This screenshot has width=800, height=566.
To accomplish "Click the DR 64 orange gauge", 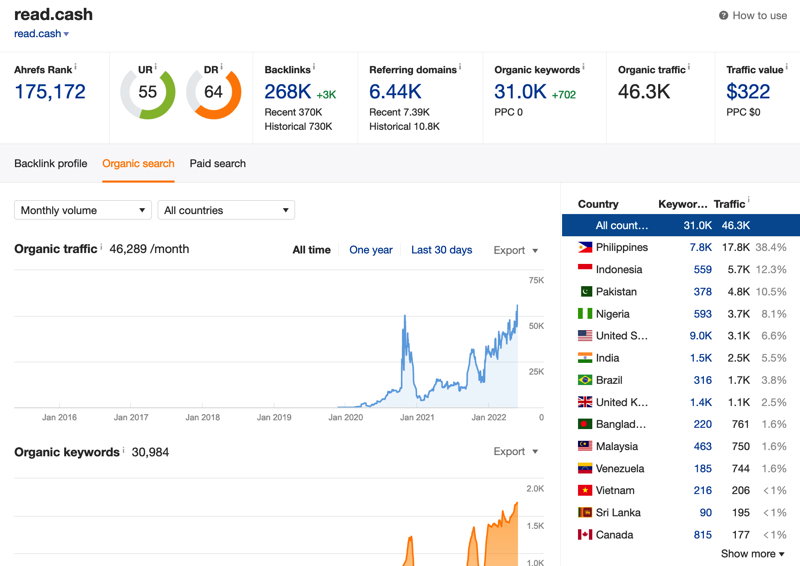I will pos(213,92).
